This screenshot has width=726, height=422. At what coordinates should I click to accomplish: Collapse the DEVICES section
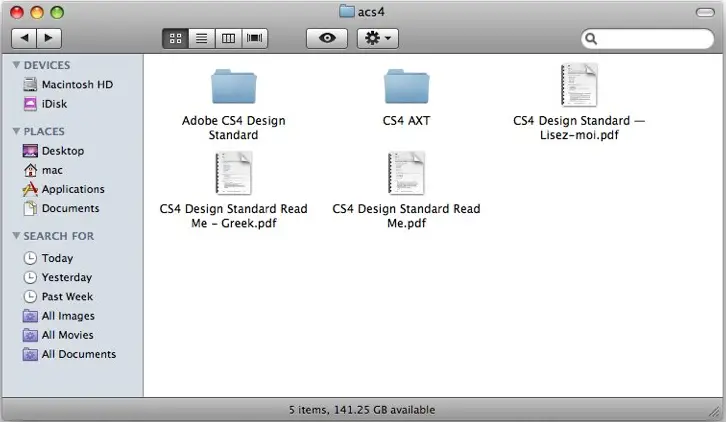pyautogui.click(x=16, y=65)
